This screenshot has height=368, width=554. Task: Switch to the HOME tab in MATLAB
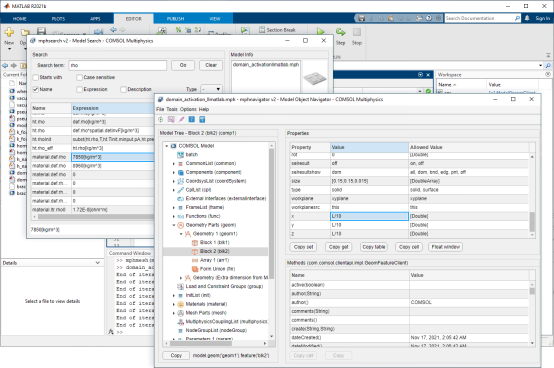[19, 19]
